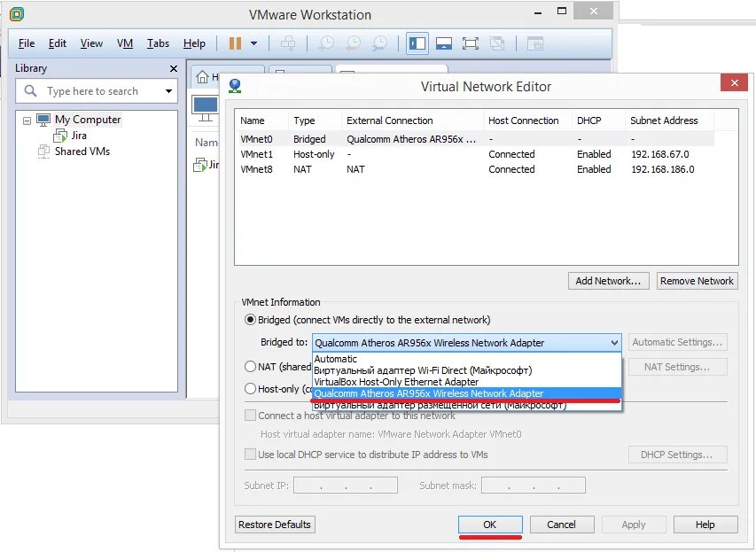Image resolution: width=756 pixels, height=552 pixels.
Task: Click the search magnifier icon in Library
Action: [x=30, y=90]
